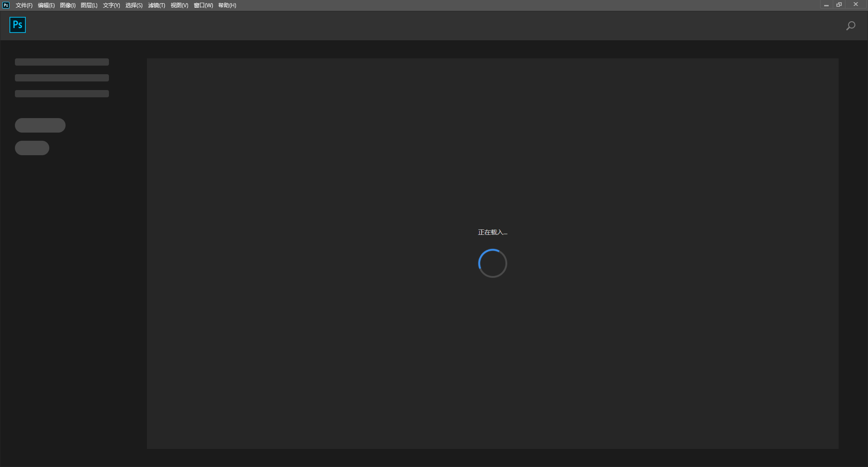Click the wider pill-shaped placeholder button

click(x=40, y=125)
